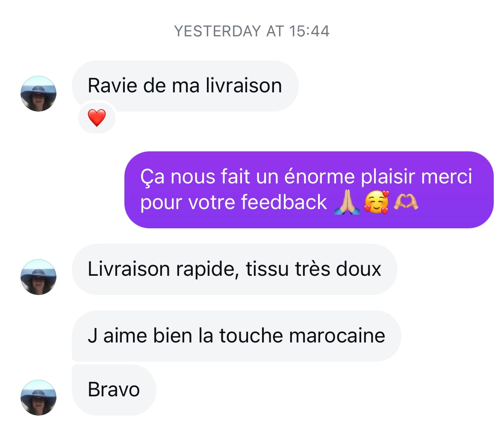Screen dimensions: 504x422
Task: Select the purple sent reply bubble
Action: click(x=309, y=190)
